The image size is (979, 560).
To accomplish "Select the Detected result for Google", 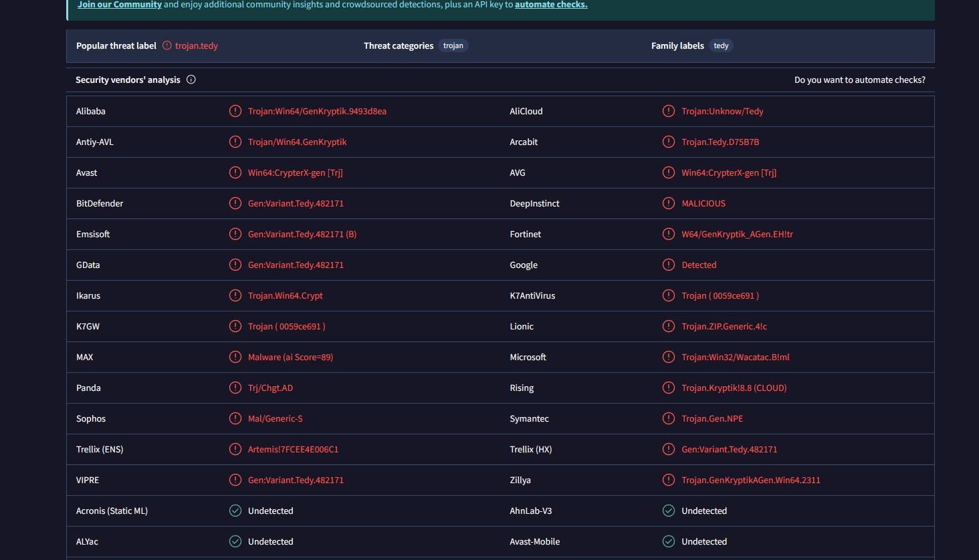I will (x=699, y=265).
